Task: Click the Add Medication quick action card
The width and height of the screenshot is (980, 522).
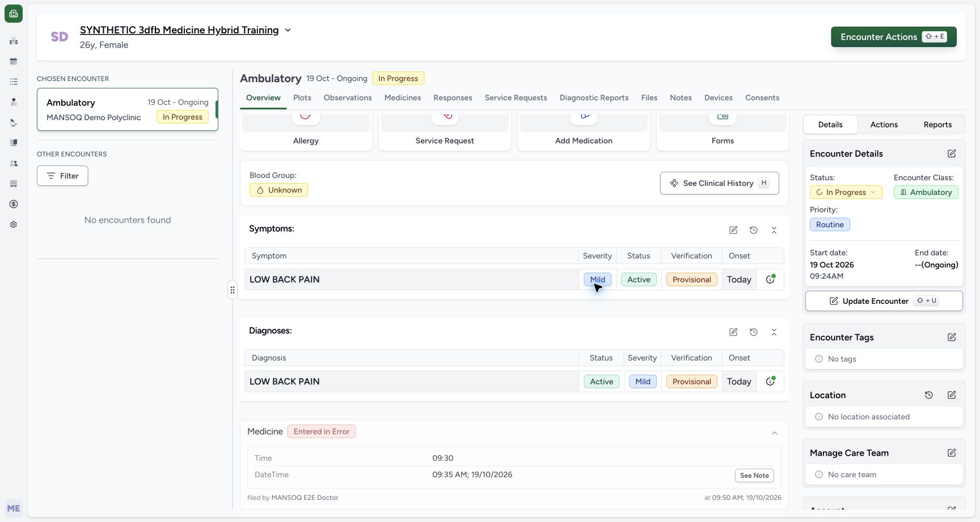Action: (x=584, y=132)
